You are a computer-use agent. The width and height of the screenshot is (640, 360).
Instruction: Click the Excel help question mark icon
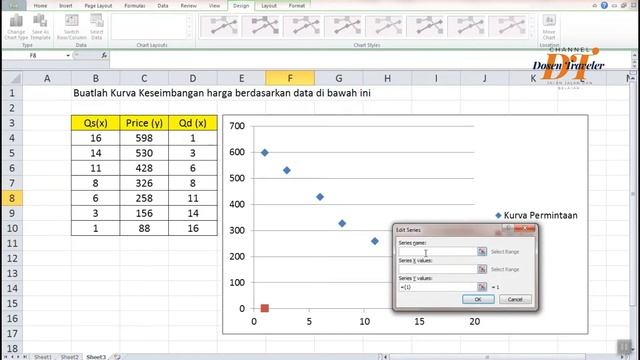tap(604, 5)
